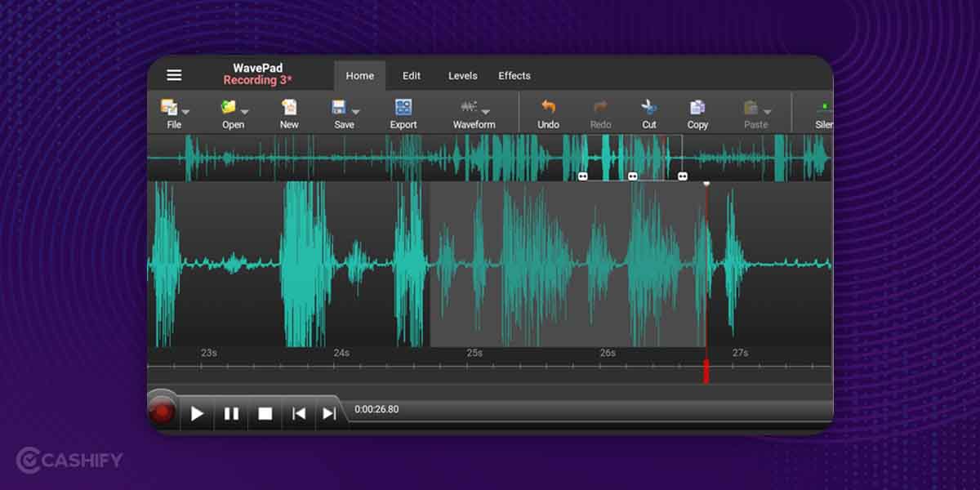Switch to the Edit tab
This screenshot has width=980, height=490.
pyautogui.click(x=411, y=75)
